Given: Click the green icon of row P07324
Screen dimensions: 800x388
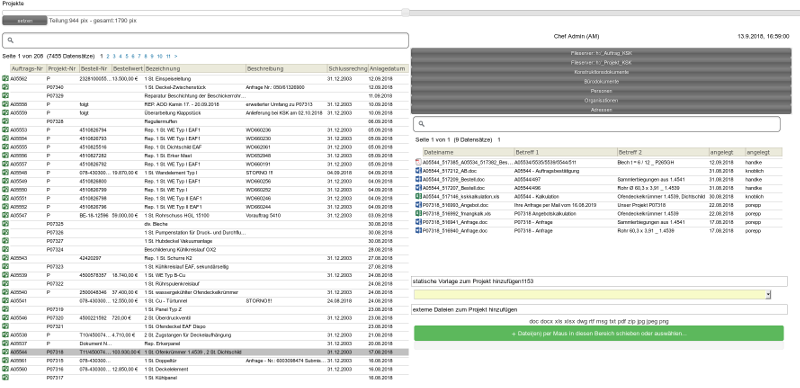Looking at the screenshot, I should pyautogui.click(x=6, y=250).
